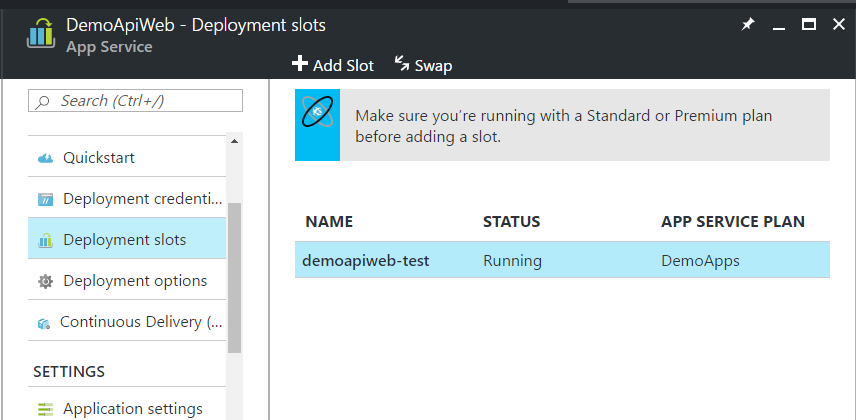Select Deployment options menu item
The image size is (856, 420).
135,281
